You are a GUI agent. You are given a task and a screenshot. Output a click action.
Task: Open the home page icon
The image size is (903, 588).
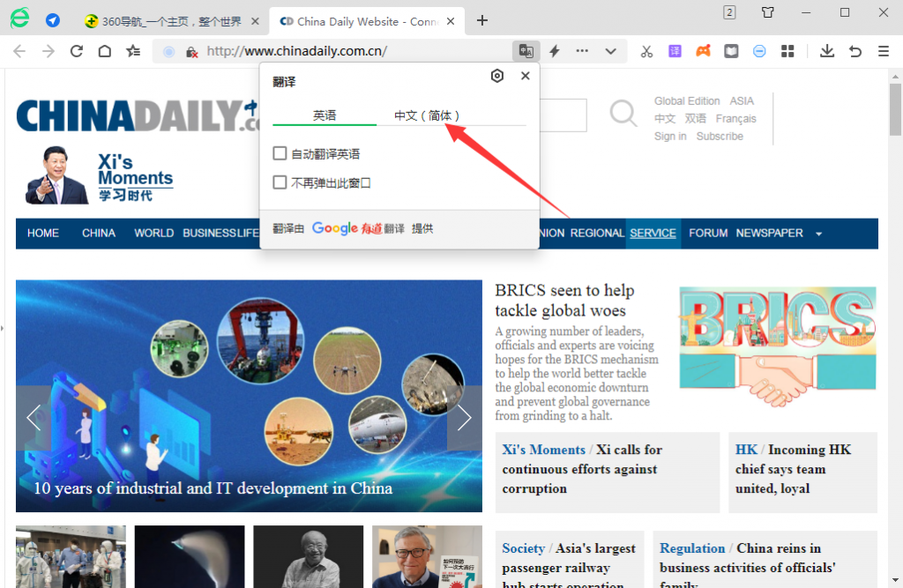[104, 51]
